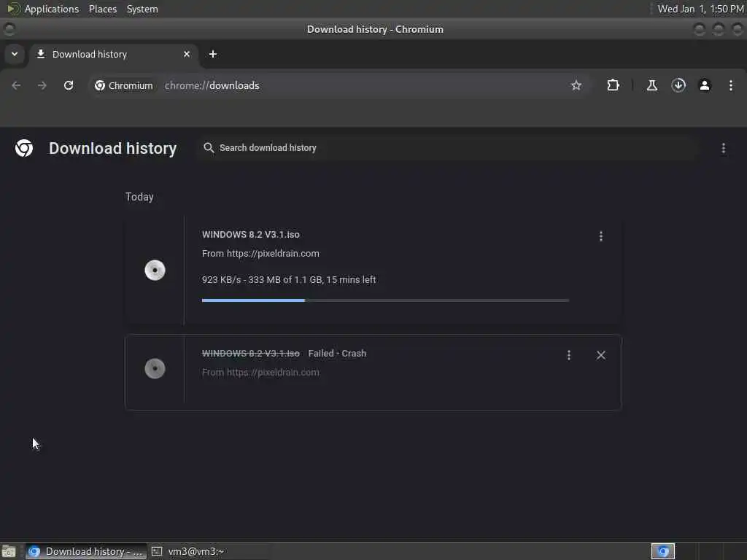
Task: Open a new tab
Action: pos(213,54)
